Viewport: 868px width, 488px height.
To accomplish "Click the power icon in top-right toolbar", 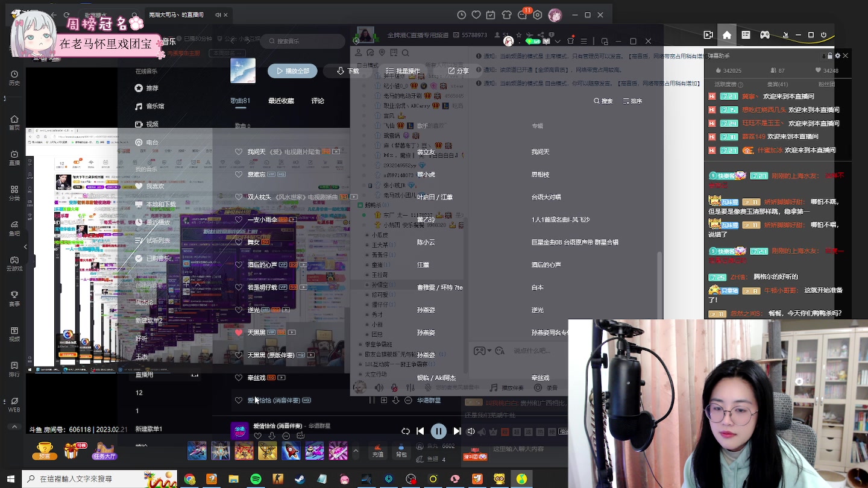I will tap(824, 35).
